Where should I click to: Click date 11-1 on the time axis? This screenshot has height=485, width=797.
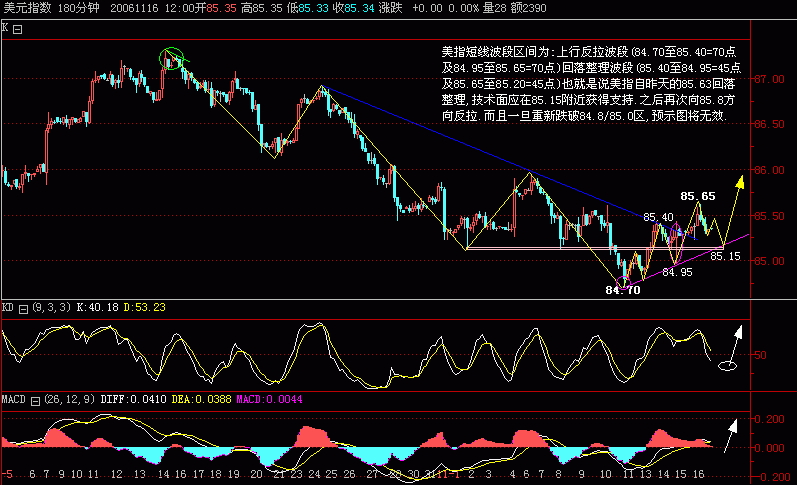[449, 474]
